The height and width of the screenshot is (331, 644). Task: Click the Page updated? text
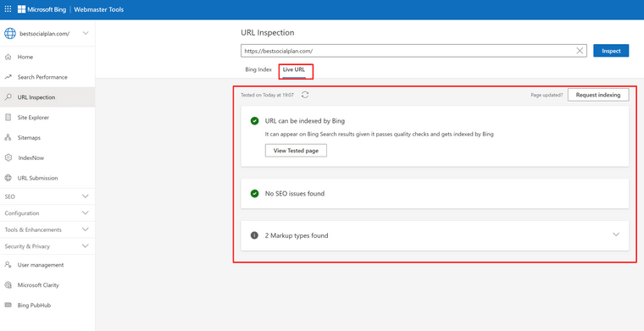click(547, 95)
